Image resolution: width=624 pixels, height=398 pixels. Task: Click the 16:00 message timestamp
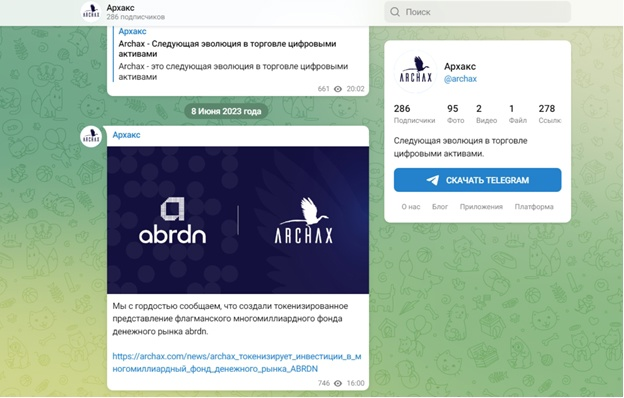point(355,383)
